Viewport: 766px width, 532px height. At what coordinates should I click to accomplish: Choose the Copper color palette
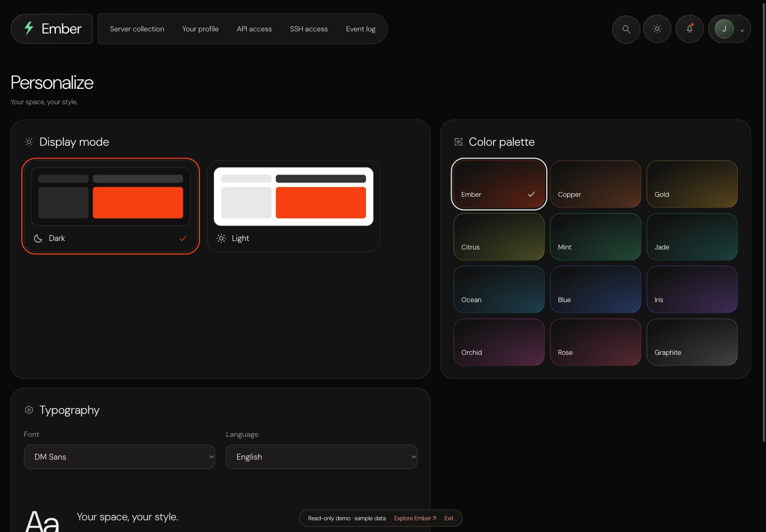596,184
